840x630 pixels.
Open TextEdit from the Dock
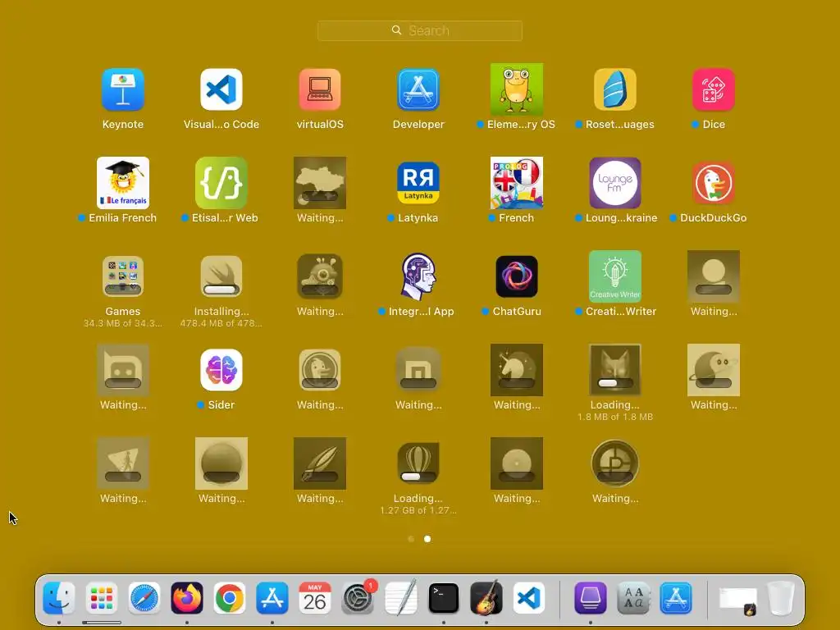pos(400,598)
